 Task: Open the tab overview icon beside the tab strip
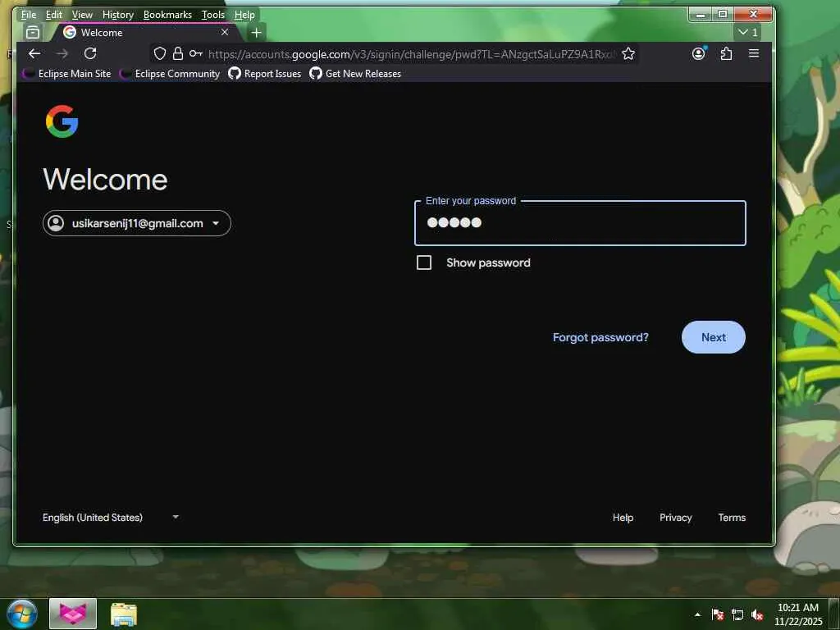(x=33, y=33)
